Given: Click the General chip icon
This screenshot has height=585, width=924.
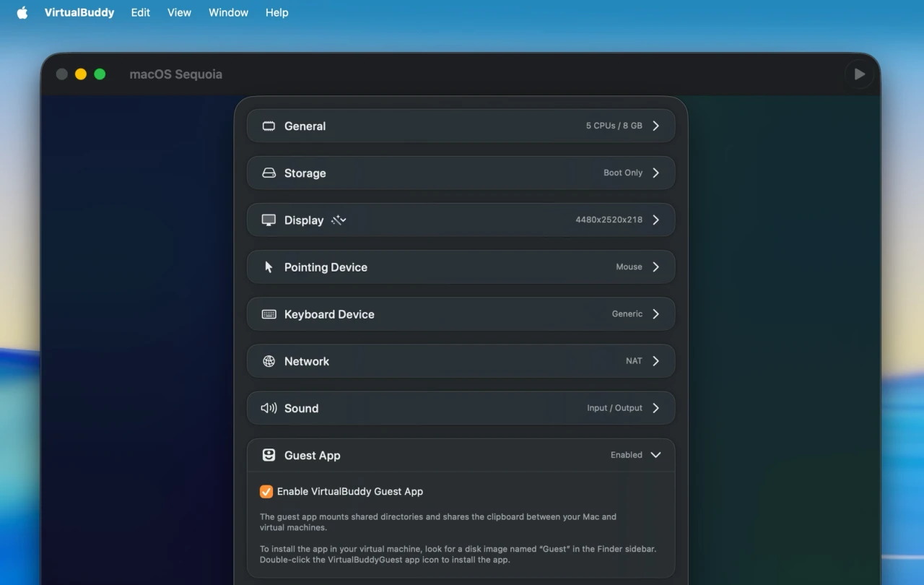Looking at the screenshot, I should click(269, 126).
